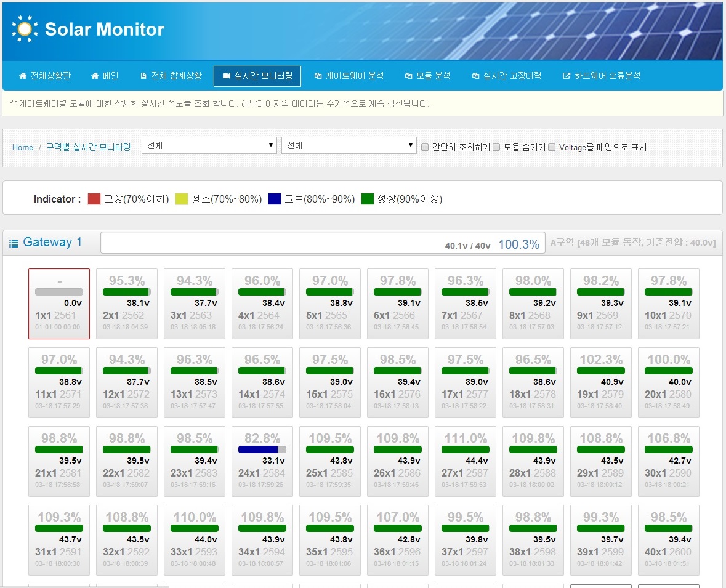Open module card 15x1 2575

329,382
